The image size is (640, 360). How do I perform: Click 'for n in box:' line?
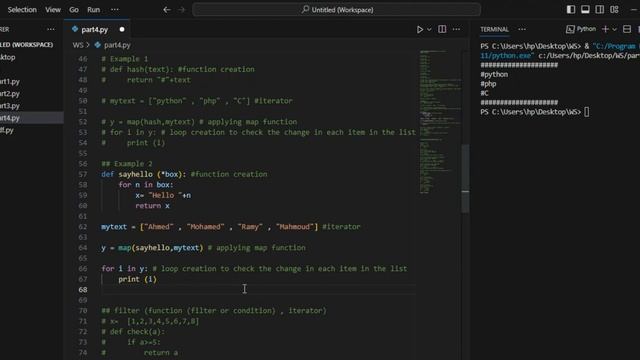[x=146, y=185]
